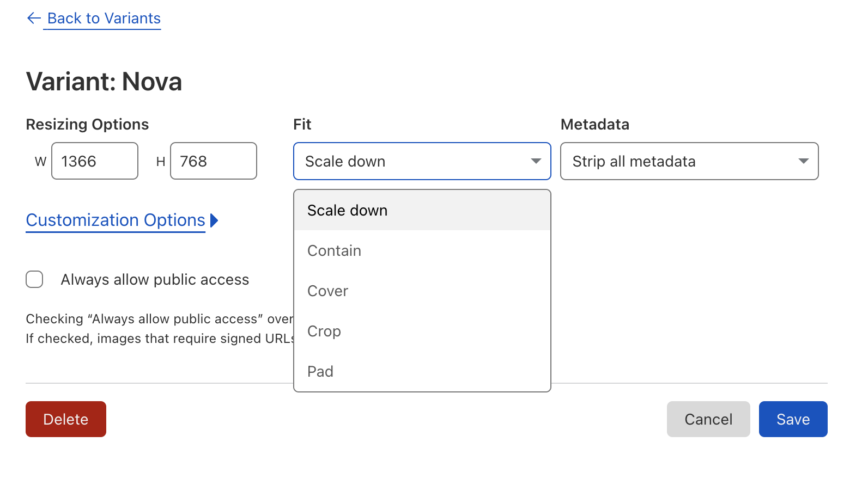The image size is (868, 485).
Task: Click the Always allow public access label
Action: (155, 280)
